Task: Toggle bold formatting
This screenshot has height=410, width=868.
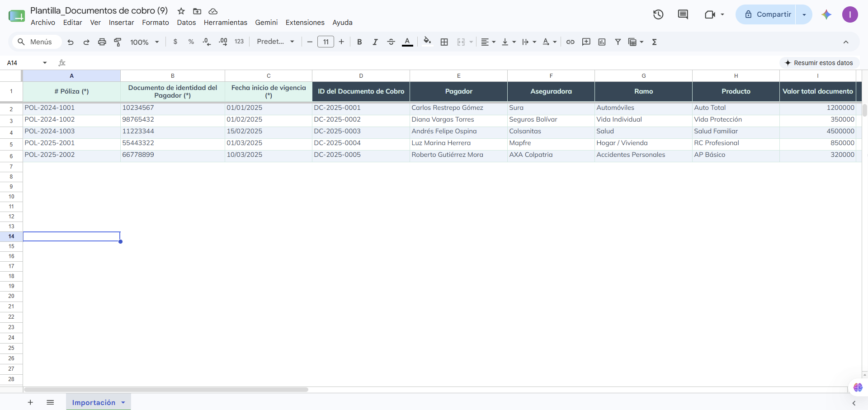Action: click(359, 42)
